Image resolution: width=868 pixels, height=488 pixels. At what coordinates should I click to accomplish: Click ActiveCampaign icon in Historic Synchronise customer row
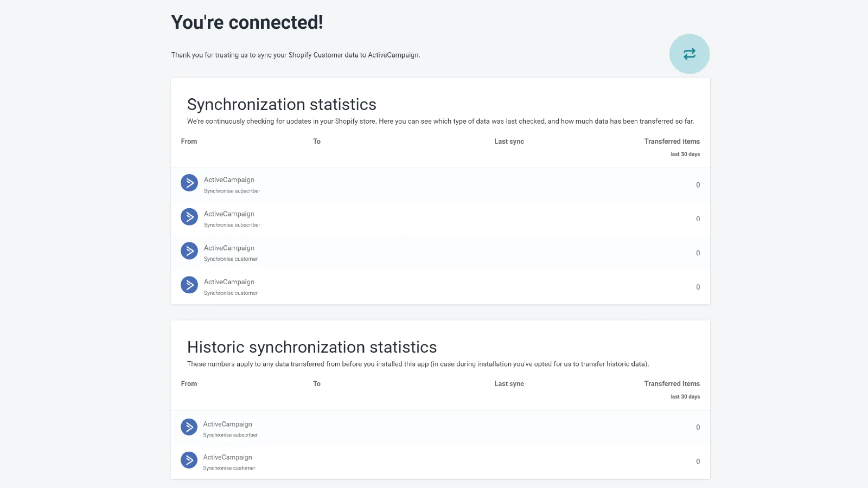(189, 460)
